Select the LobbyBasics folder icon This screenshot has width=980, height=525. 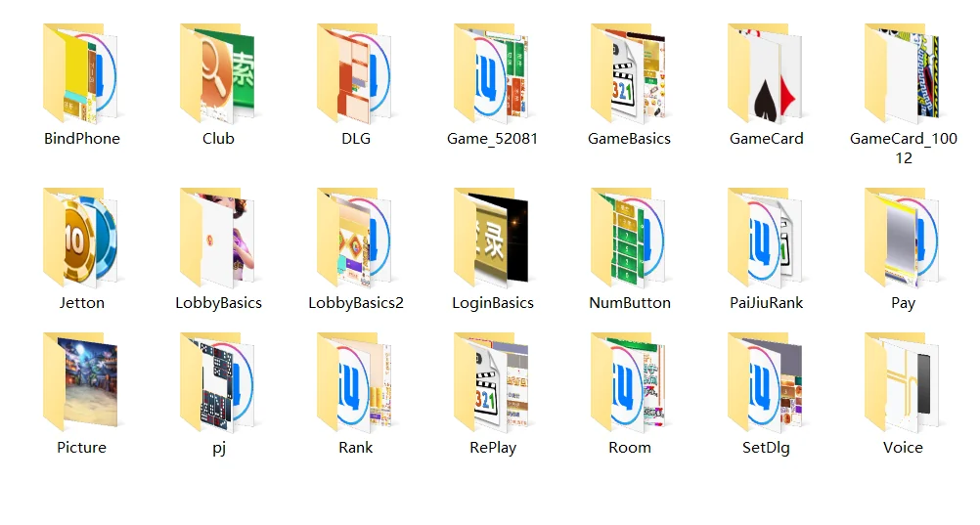tap(218, 238)
